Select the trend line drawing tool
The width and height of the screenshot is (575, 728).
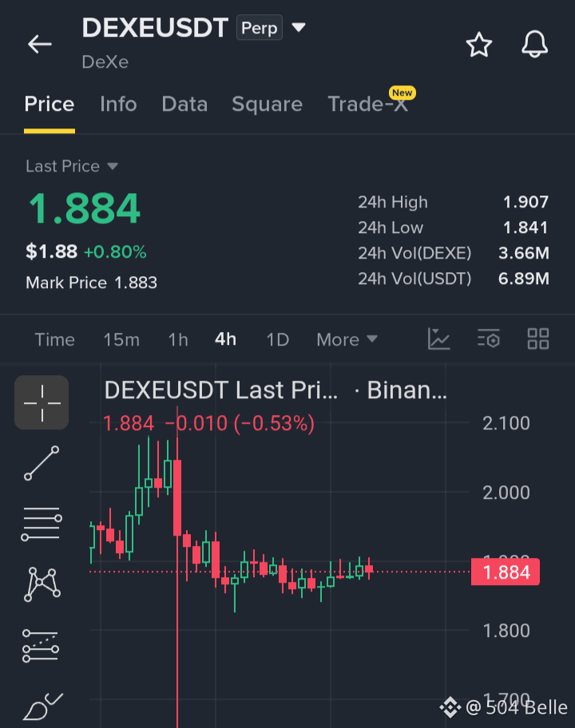point(42,463)
